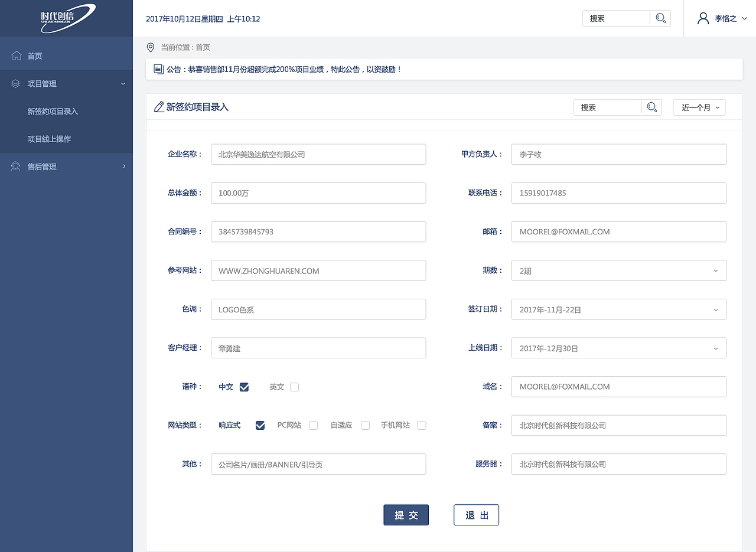Click the layers icon beside 项目管理

tap(16, 84)
